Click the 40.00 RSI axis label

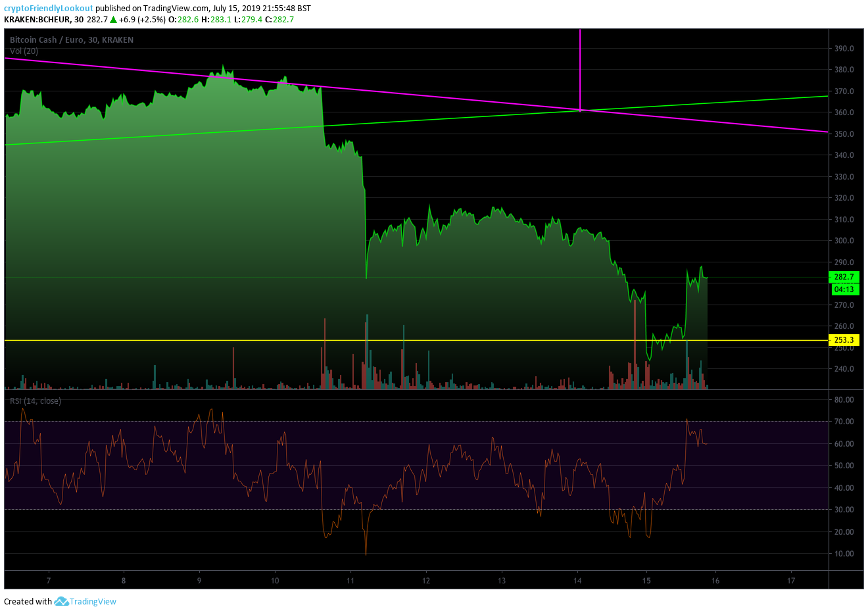(x=844, y=488)
